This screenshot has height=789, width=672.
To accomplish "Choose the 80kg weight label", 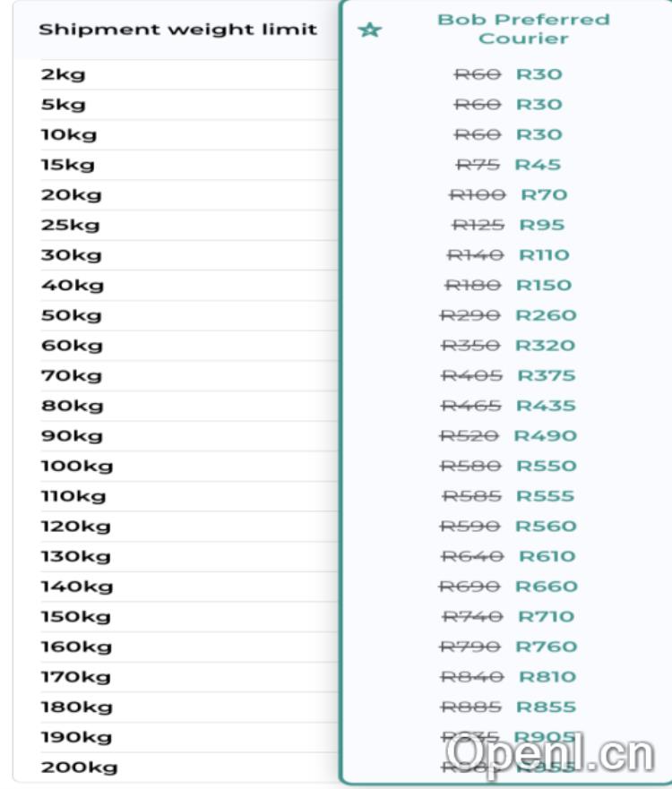I will 72,406.
